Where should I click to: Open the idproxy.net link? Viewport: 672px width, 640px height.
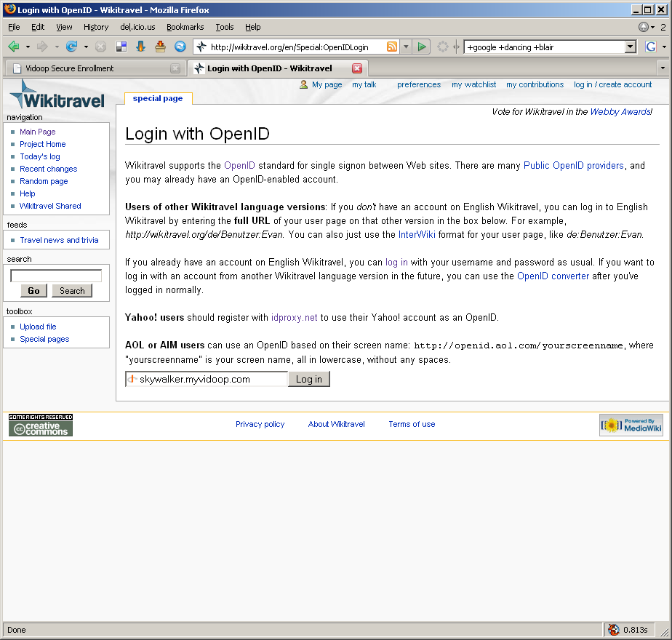click(x=295, y=317)
